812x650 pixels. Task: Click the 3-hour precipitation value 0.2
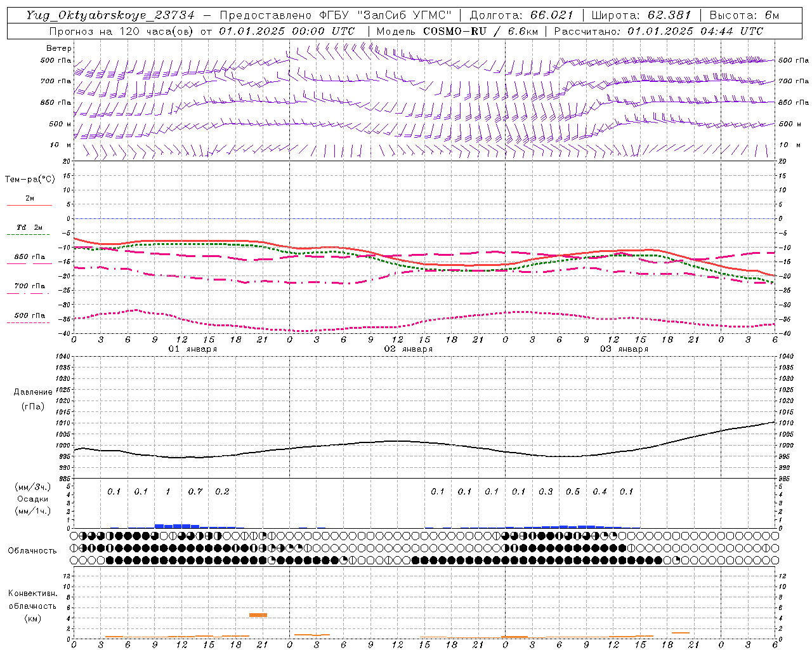(222, 491)
